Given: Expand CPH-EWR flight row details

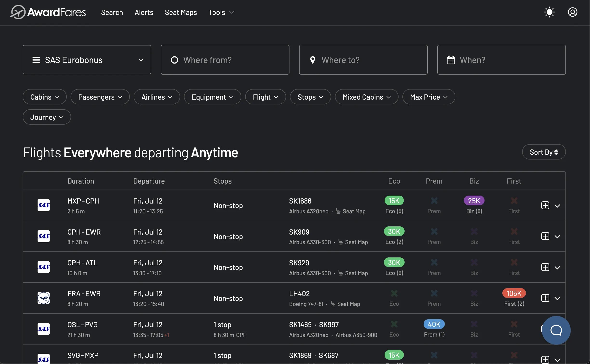Looking at the screenshot, I should [557, 237].
